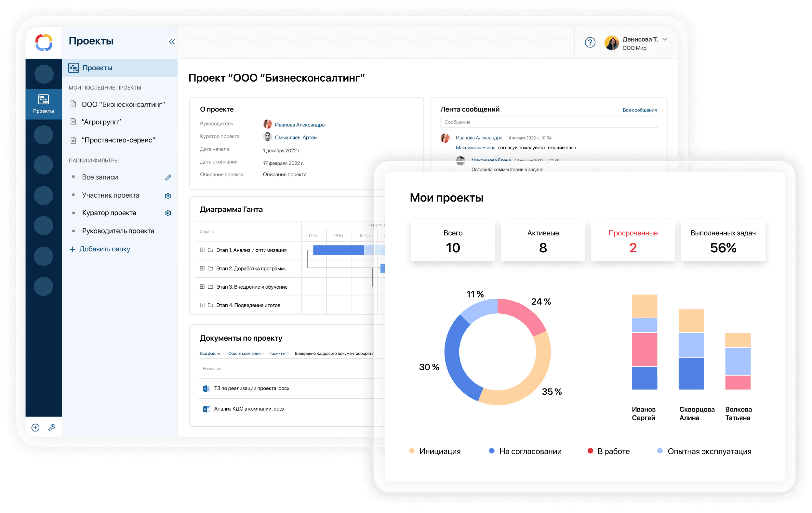The image size is (812, 513).
Task: Expand the Денисова Т. account dropdown arrow
Action: click(x=665, y=39)
